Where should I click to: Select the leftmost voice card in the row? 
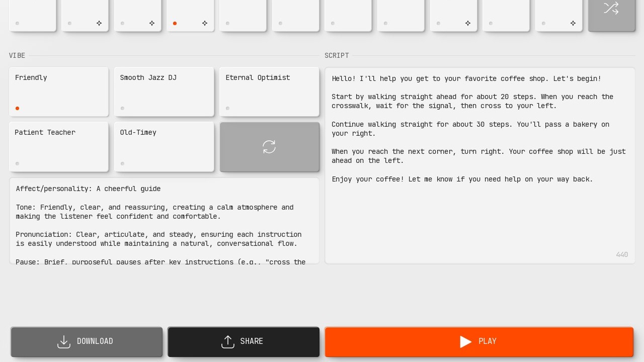click(32, 15)
